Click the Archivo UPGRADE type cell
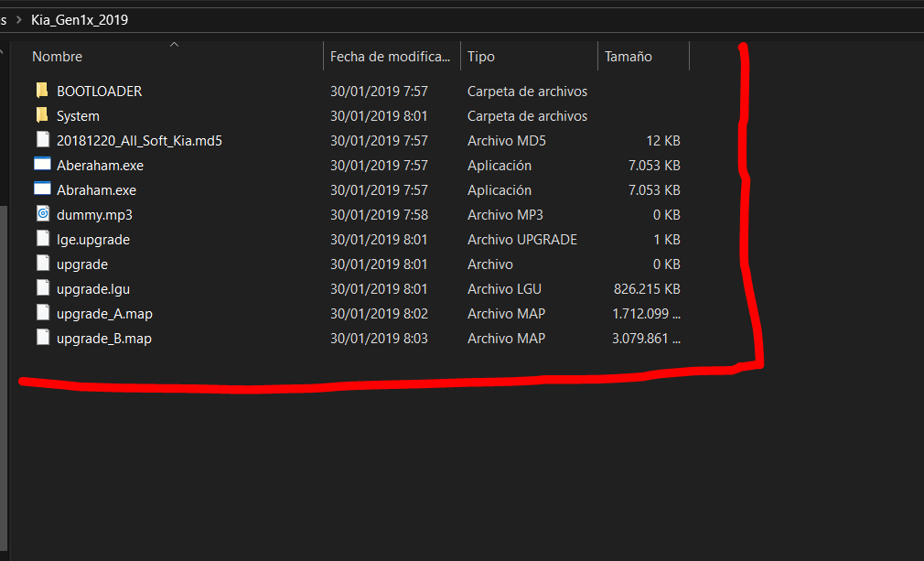The image size is (924, 561). [x=522, y=240]
